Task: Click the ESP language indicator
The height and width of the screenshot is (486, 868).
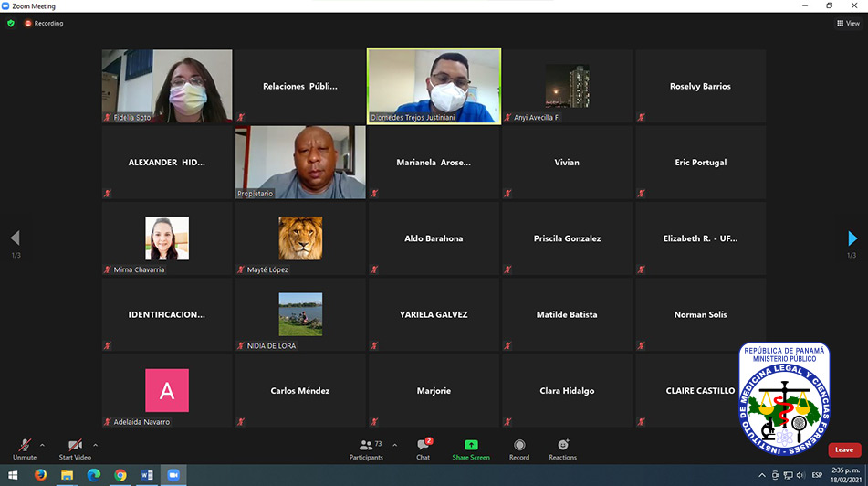Action: click(x=817, y=475)
